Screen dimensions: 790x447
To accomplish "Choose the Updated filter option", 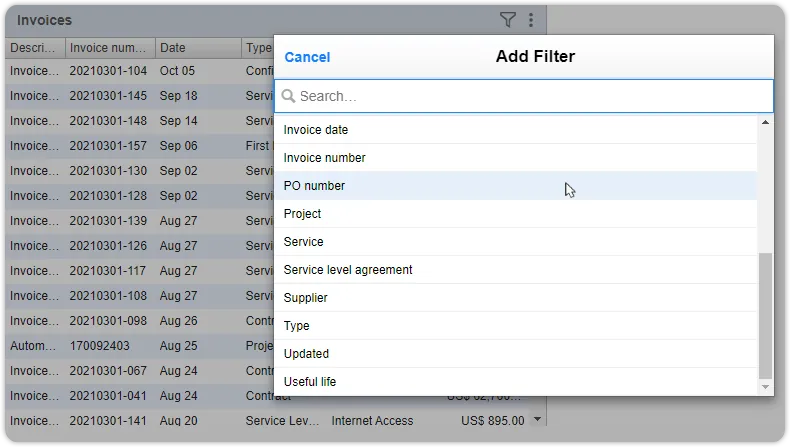I will 515,354.
